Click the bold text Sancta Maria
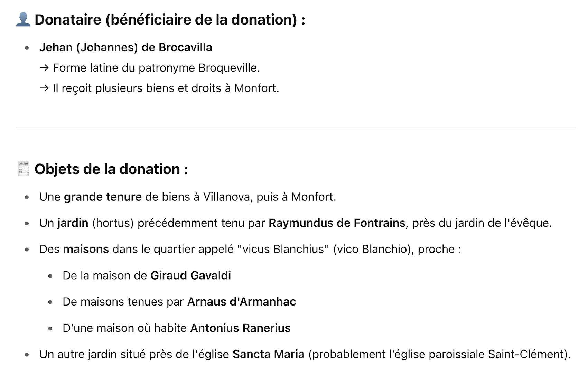Viewport: 588px width, 376px height. (268, 354)
